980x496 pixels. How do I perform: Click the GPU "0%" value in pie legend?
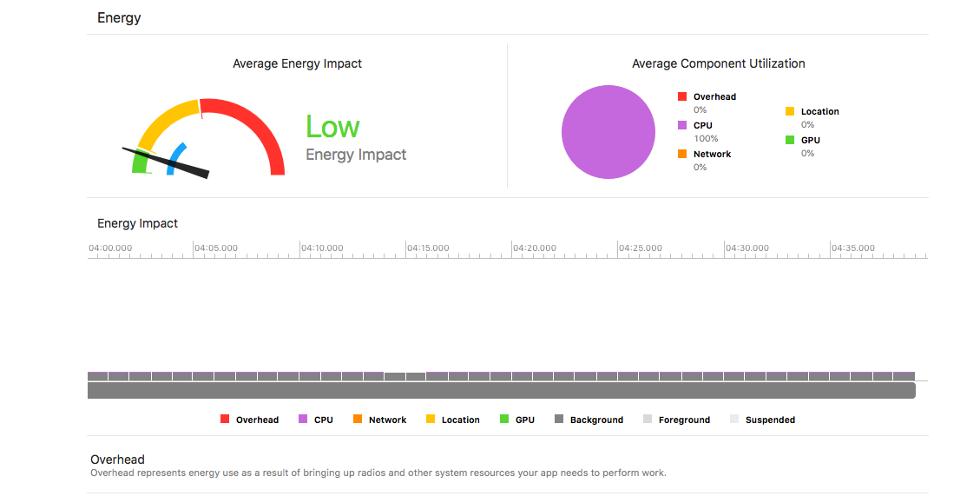807,153
